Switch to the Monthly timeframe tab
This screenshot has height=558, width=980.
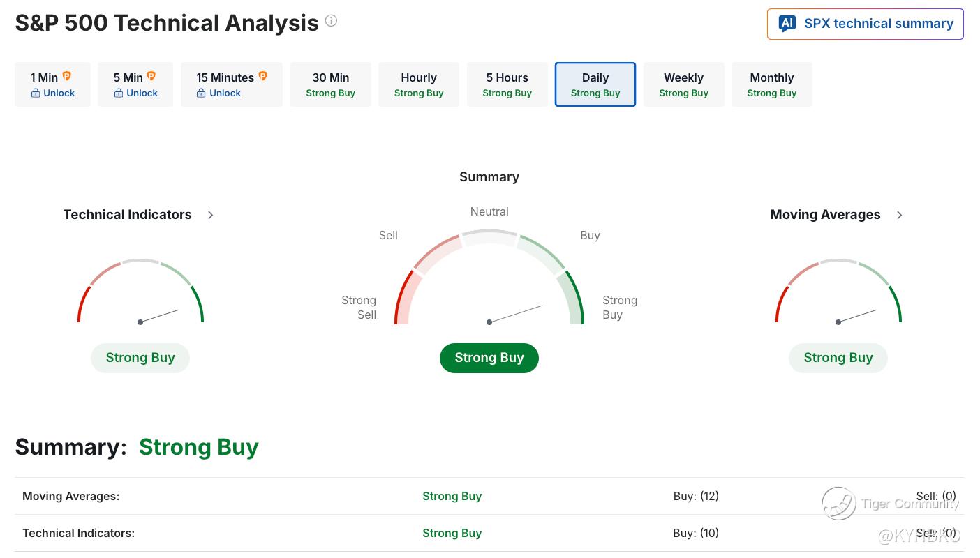point(772,84)
